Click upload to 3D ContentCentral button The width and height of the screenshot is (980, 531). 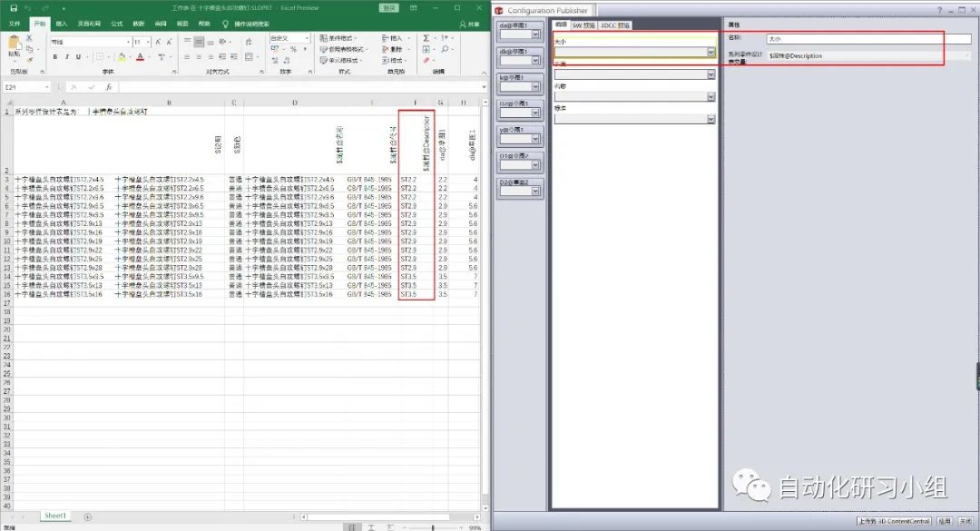click(x=894, y=521)
